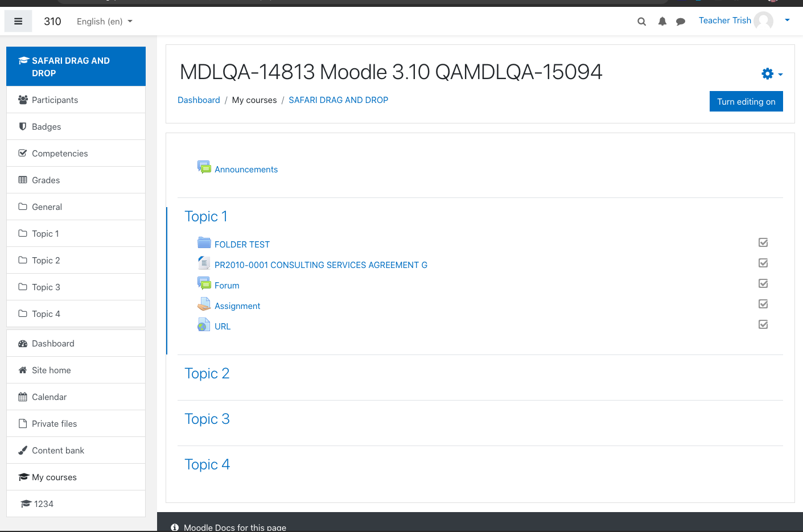Open Grades in the sidebar
803x532 pixels.
[x=76, y=180]
